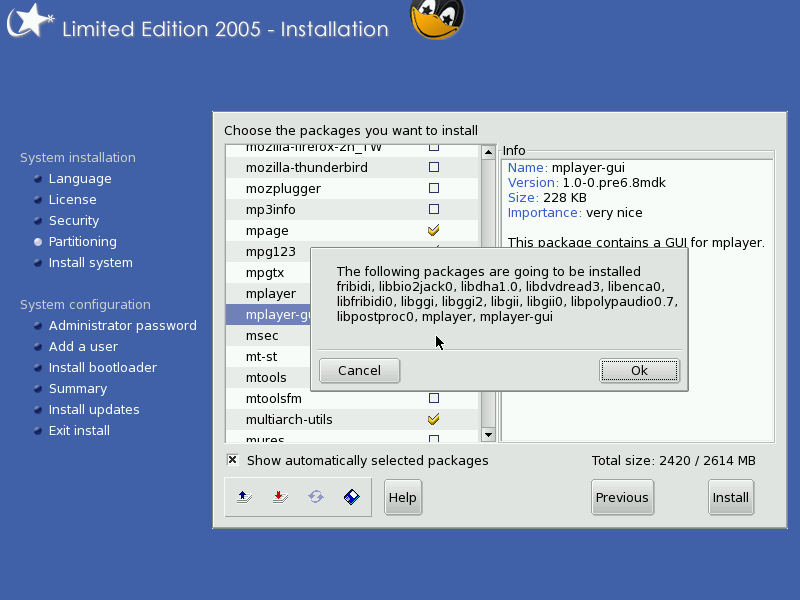This screenshot has height=600, width=800.
Task: Select the mozilla-thunderbird row
Action: pyautogui.click(x=352, y=167)
